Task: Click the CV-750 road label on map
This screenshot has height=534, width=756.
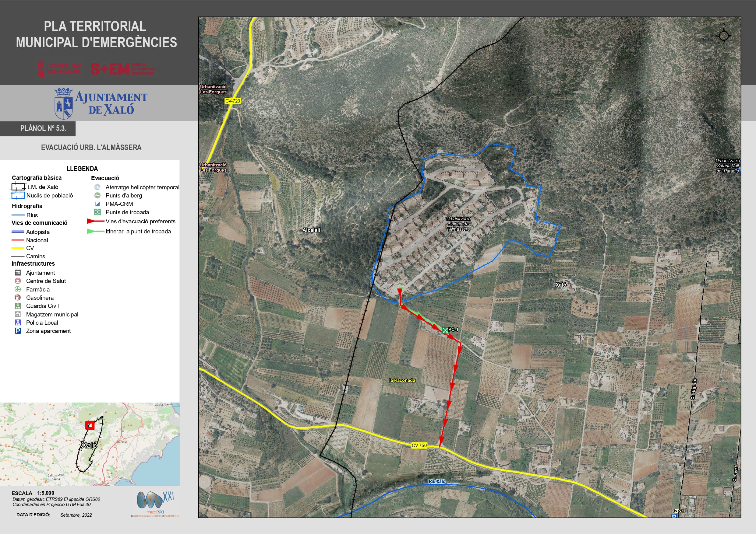Action: click(419, 445)
